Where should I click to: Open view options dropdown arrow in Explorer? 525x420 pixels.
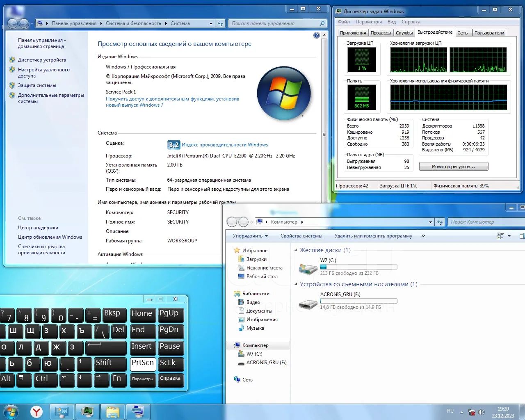[x=509, y=236]
